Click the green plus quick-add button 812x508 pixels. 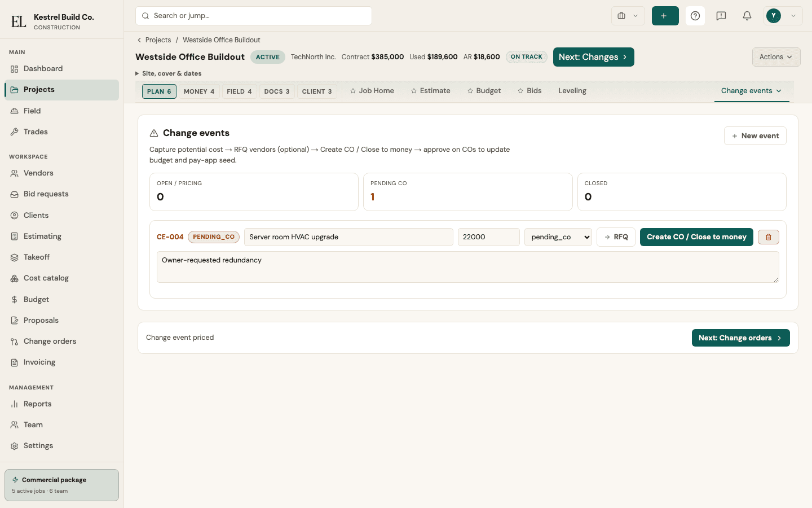(x=665, y=16)
